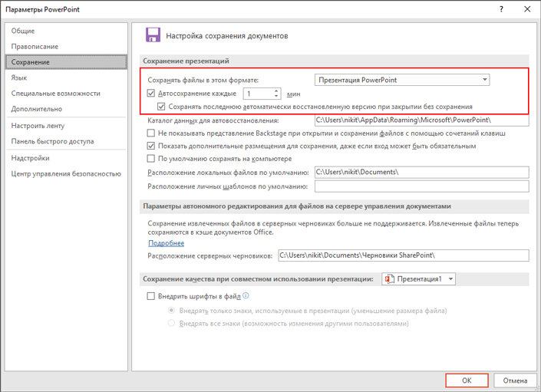This screenshot has height=392, width=541.
Task: Open the Презентация PowerPoint format dropdown
Action: click(x=402, y=80)
